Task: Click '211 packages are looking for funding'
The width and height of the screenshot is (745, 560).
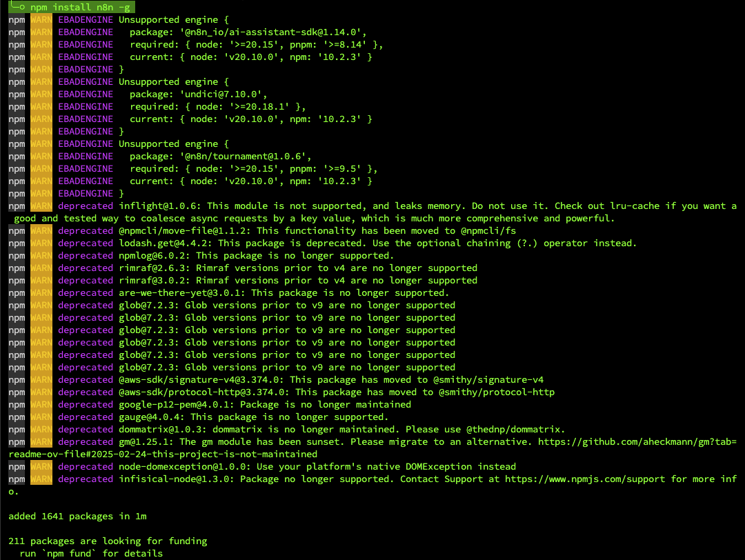Action: (x=108, y=541)
